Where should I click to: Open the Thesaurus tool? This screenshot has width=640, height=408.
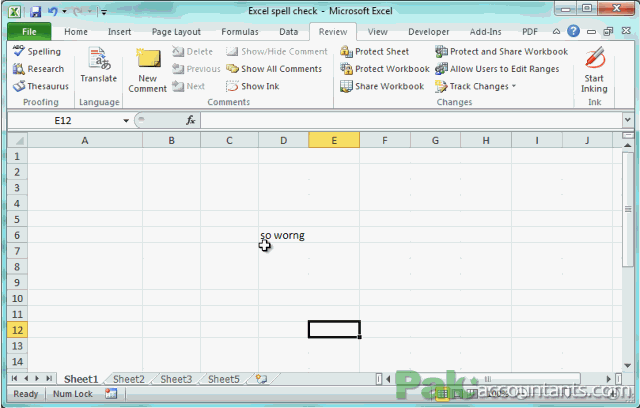click(x=41, y=86)
